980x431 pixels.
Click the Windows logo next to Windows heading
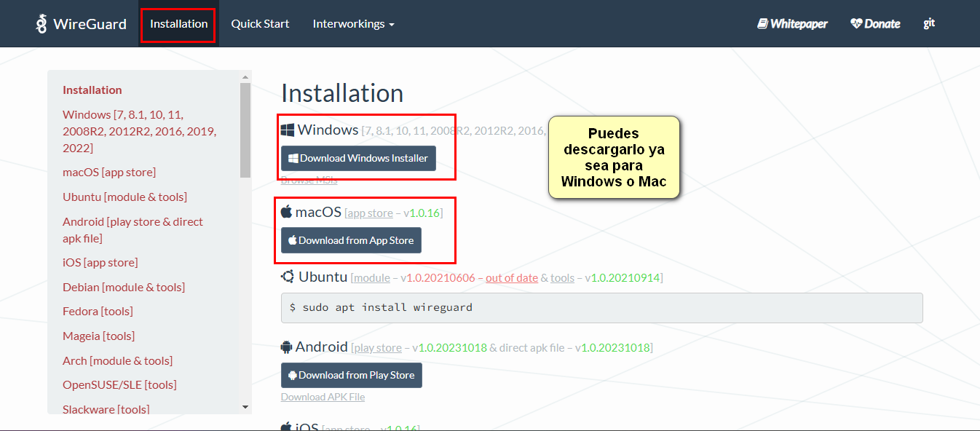coord(287,129)
